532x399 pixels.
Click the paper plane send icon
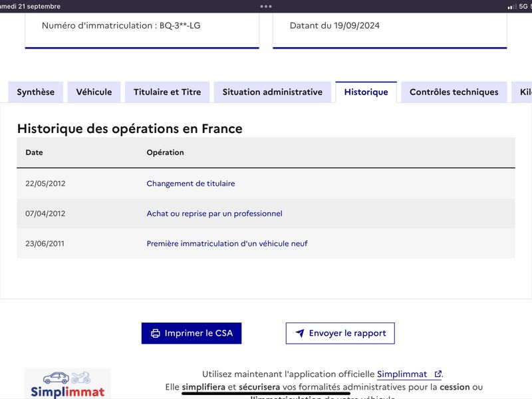point(300,333)
